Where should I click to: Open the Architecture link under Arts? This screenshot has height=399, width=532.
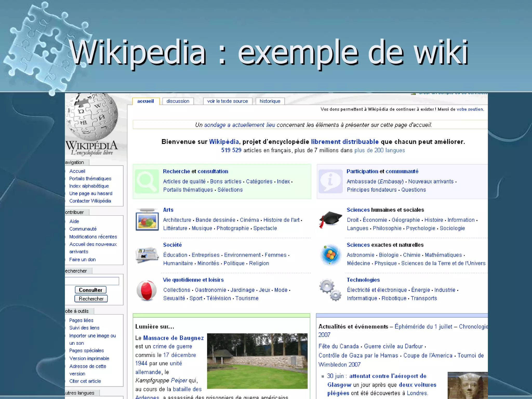pyautogui.click(x=177, y=220)
